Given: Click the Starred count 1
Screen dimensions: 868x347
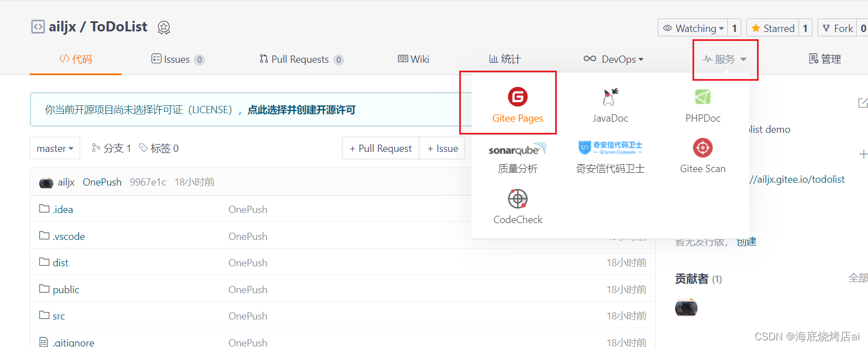Looking at the screenshot, I should tap(805, 28).
